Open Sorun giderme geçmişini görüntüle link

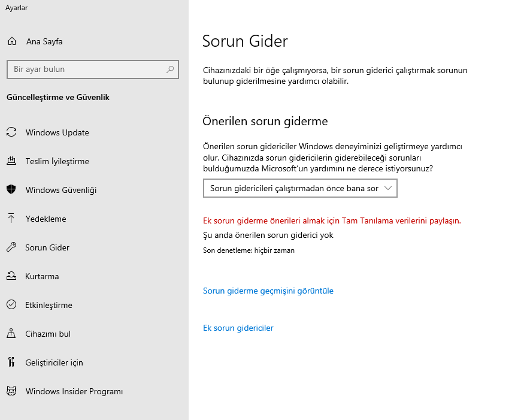point(268,291)
